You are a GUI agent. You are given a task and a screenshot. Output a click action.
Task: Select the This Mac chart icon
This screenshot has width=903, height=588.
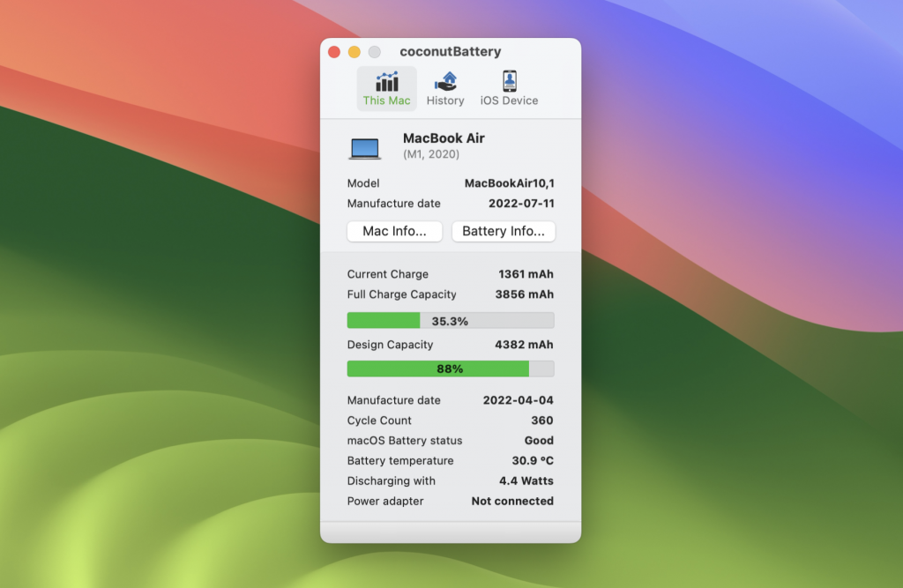386,81
